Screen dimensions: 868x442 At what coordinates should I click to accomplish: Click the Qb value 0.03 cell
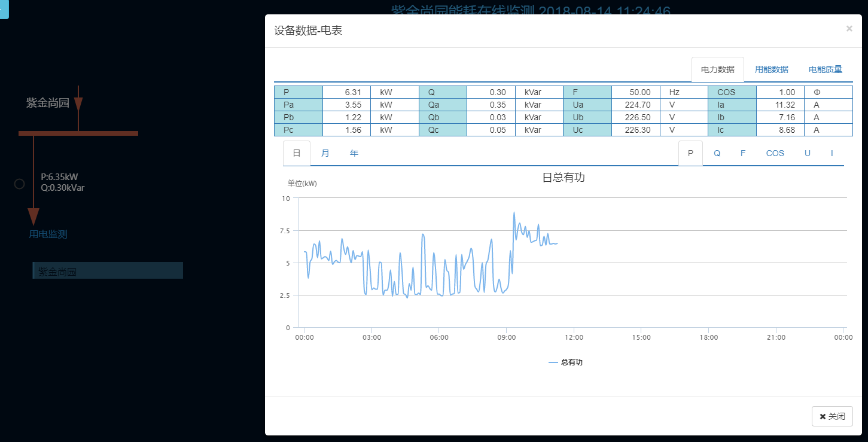point(491,117)
